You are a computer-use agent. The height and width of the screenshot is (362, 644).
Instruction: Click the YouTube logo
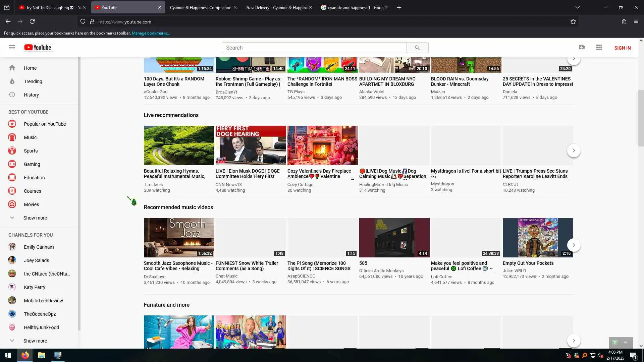[38, 47]
